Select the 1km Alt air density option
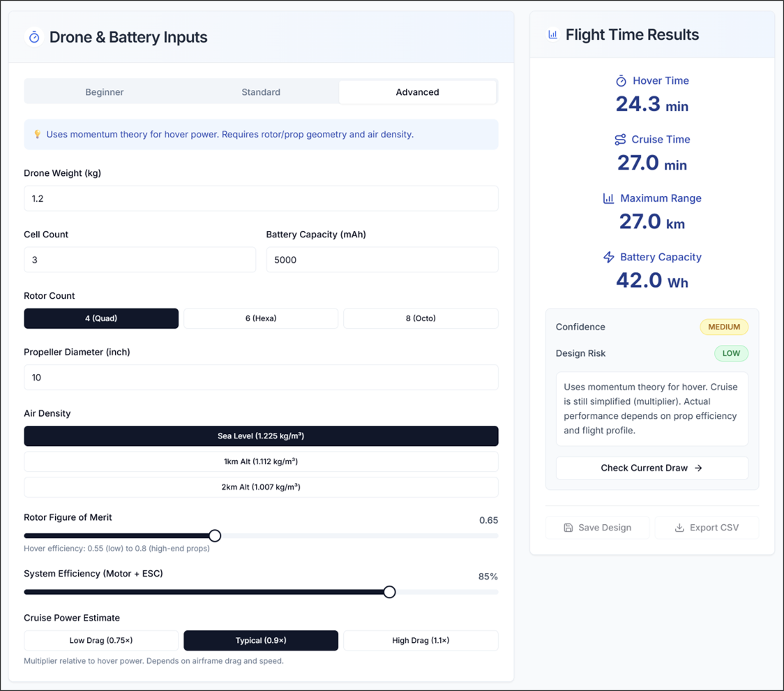 [261, 461]
